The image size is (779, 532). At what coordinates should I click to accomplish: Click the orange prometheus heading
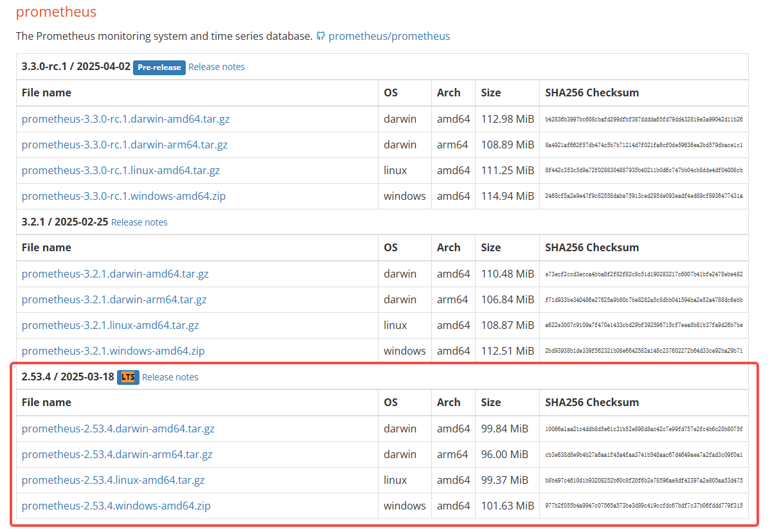[56, 12]
